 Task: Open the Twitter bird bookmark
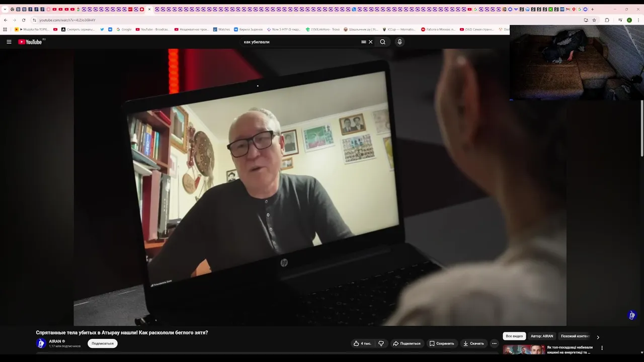[x=102, y=30]
